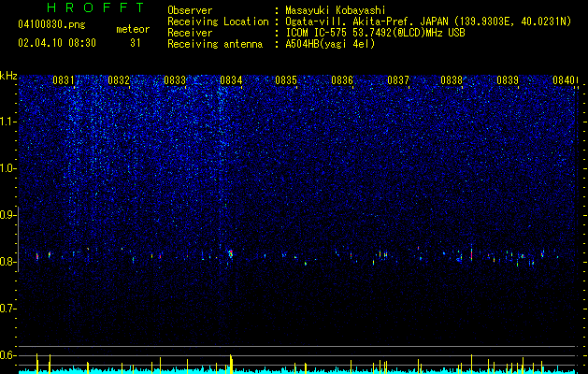Click the 0833 time marker
Image resolution: width=588 pixels, height=374 pixels.
(175, 80)
